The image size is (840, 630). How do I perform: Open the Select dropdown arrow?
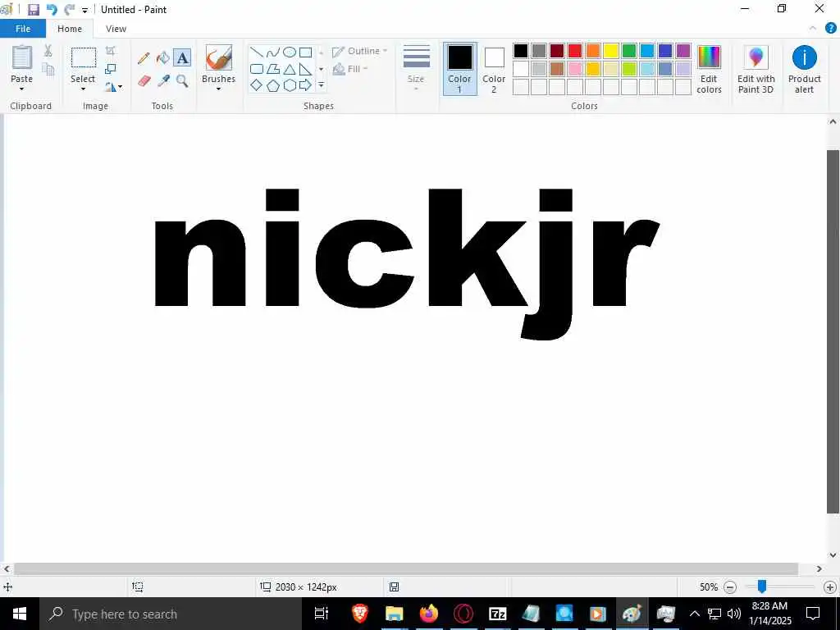pos(83,89)
